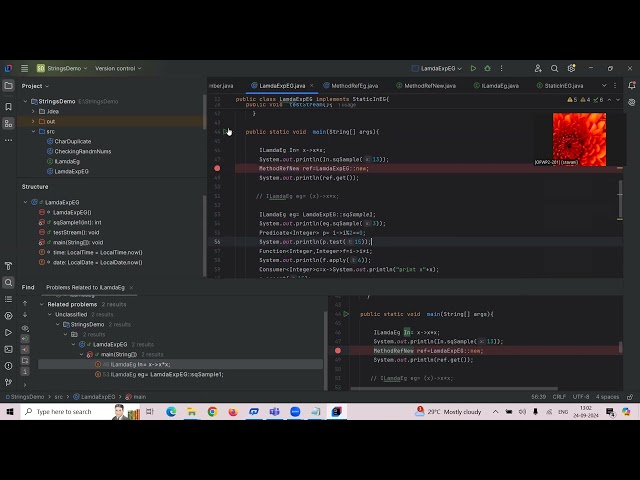Viewport: 640px width, 480px height.
Task: Expand the out folder
Action: tap(33, 121)
